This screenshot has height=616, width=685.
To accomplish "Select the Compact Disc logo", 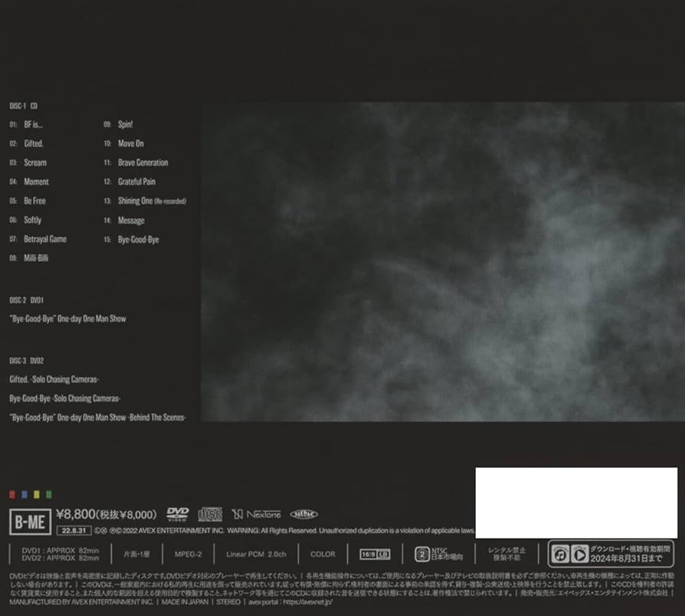I will point(209,513).
